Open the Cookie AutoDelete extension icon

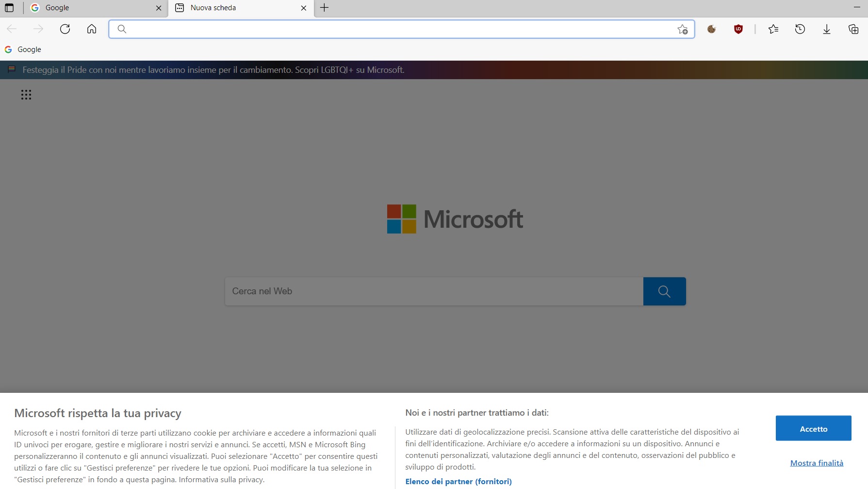(711, 29)
